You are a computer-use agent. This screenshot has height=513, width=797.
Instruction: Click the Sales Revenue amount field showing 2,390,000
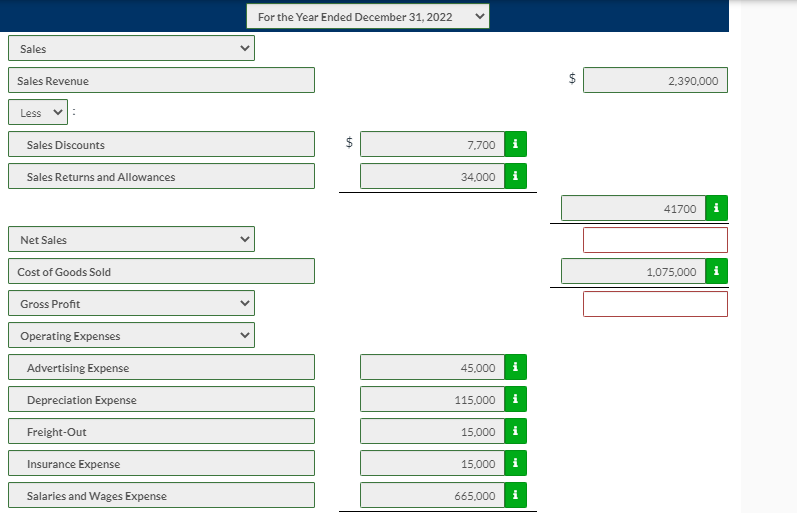click(x=655, y=80)
